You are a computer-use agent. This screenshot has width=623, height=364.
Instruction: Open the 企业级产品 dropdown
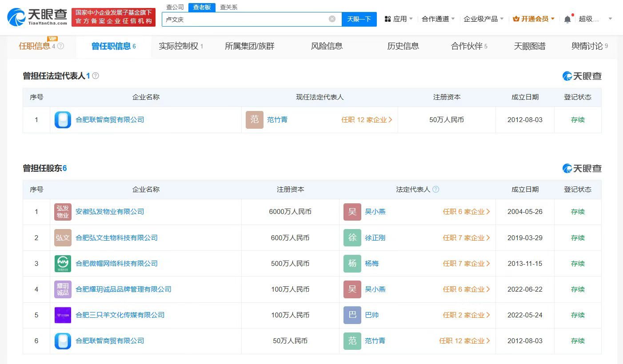[483, 20]
